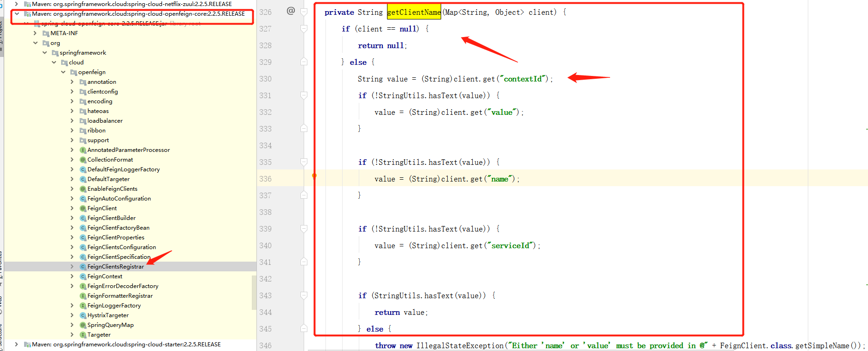Collapse the cloud package node

[x=54, y=63]
